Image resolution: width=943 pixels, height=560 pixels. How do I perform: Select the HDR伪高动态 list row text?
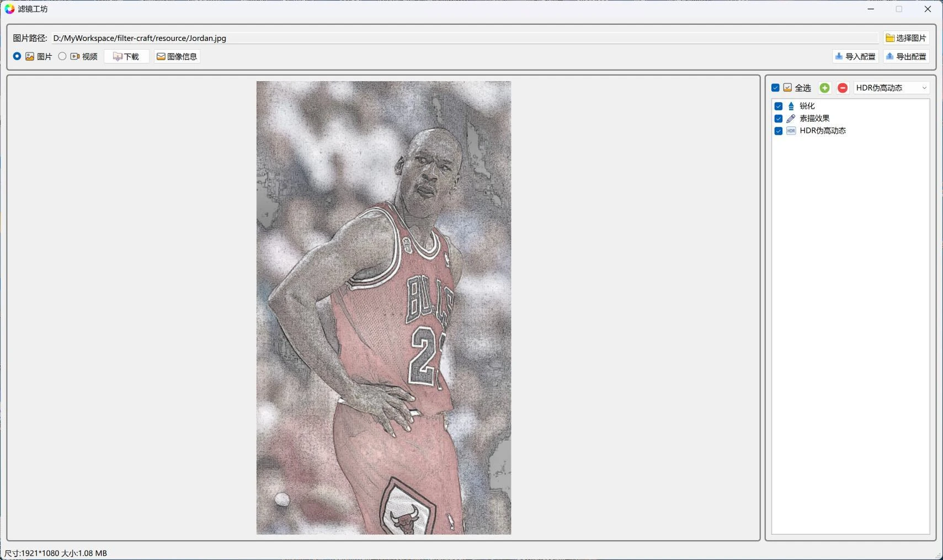(823, 131)
